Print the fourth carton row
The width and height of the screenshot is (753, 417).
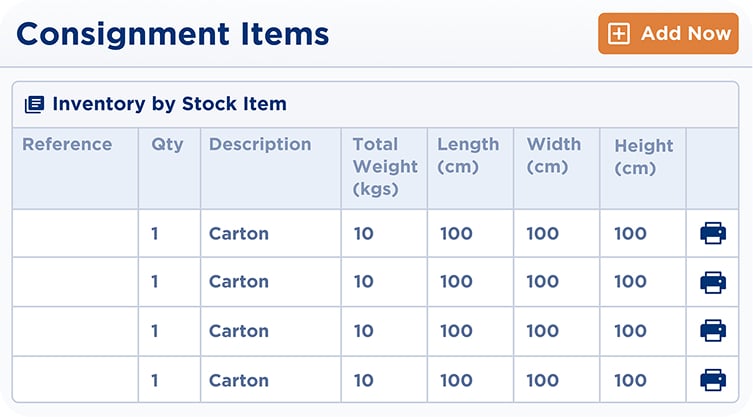[713, 380]
